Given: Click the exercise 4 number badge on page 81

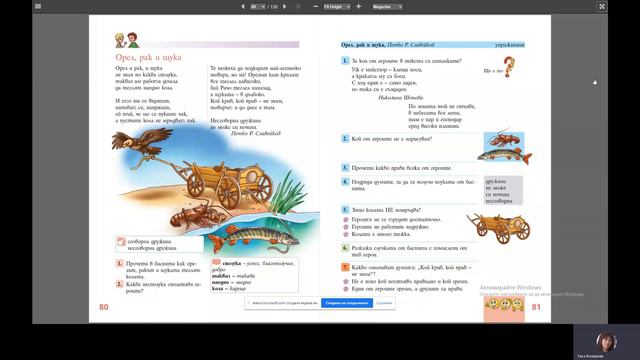Looking at the screenshot, I should pos(345,181).
